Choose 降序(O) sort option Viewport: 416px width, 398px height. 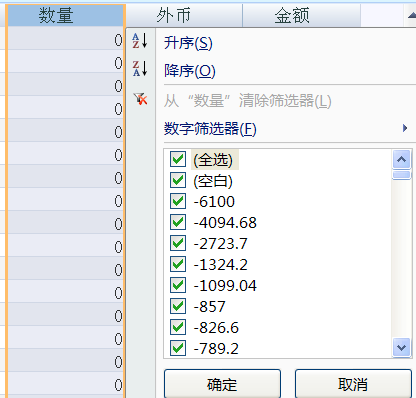pyautogui.click(x=190, y=71)
